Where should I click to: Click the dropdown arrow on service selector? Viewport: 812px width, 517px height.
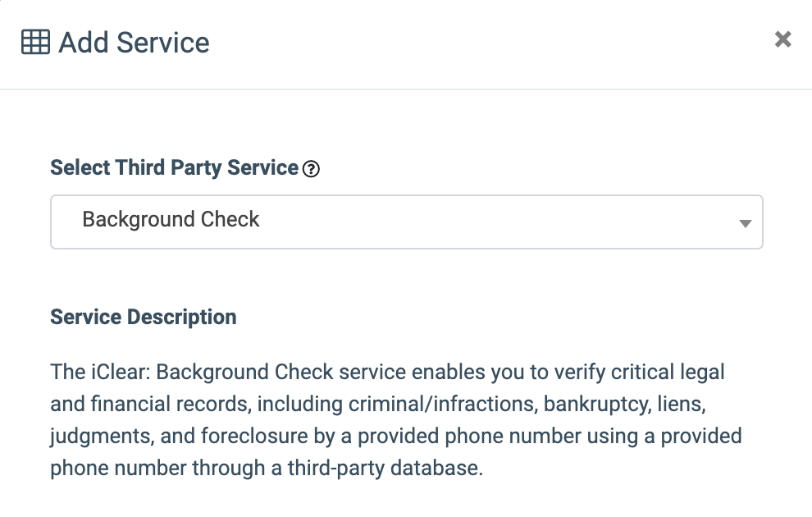click(745, 222)
